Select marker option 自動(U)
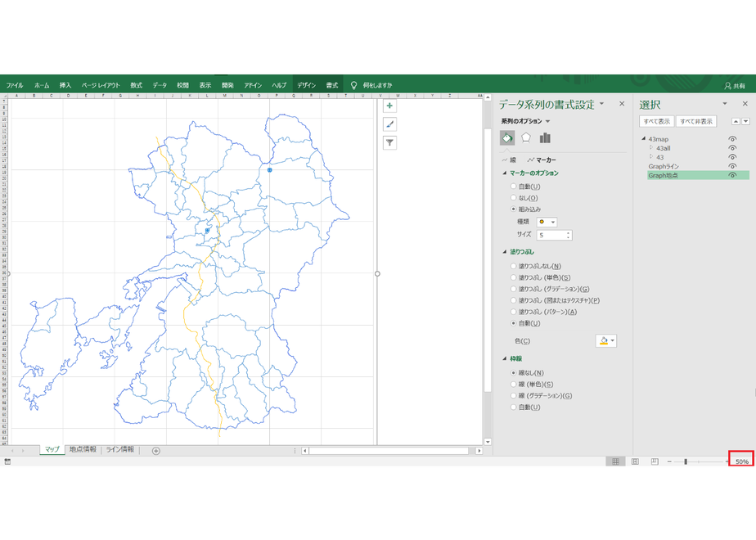The height and width of the screenshot is (540, 756). click(x=514, y=186)
